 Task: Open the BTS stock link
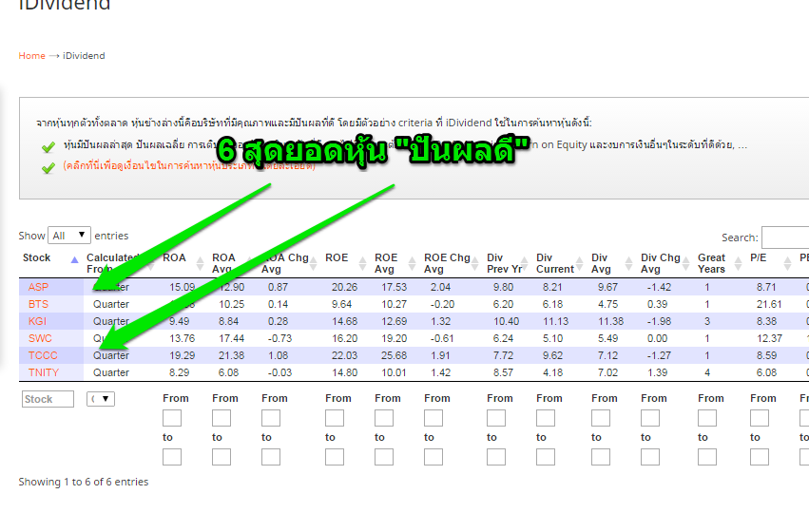click(38, 304)
